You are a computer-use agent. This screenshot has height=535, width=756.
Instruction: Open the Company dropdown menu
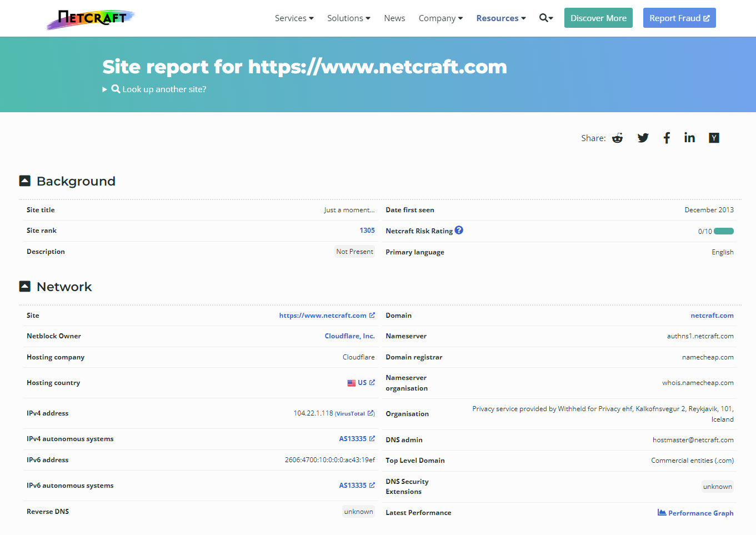tap(441, 18)
